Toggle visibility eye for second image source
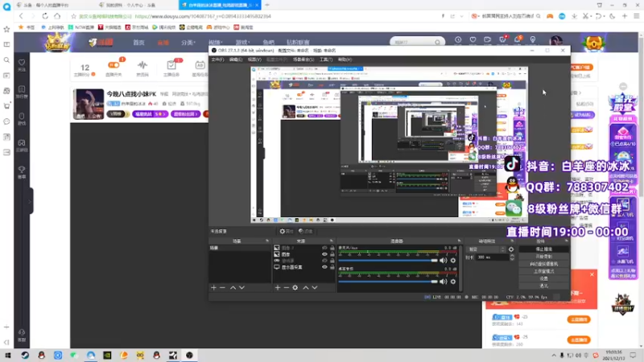Image resolution: width=644 pixels, height=362 pixels. pyautogui.click(x=324, y=254)
